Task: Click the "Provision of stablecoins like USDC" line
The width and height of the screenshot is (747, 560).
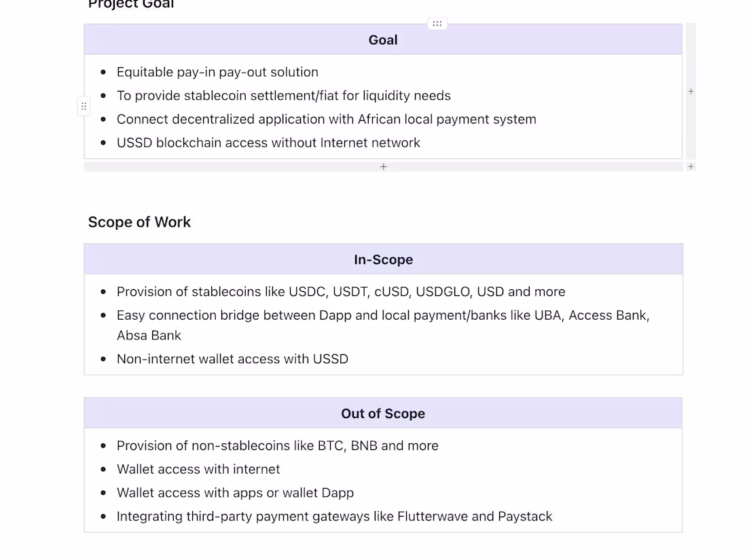Action: pos(340,292)
